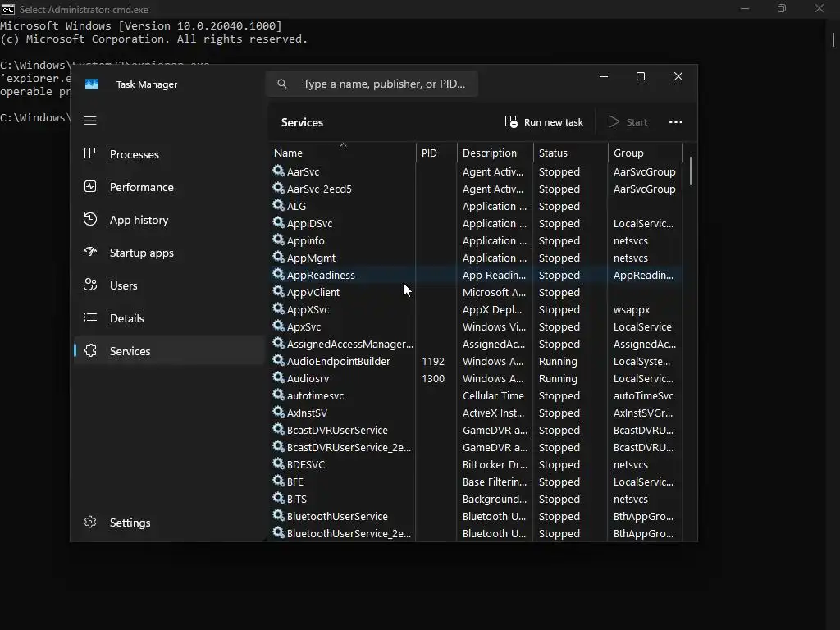Click the Startup apps icon
Screen dimensions: 840x630
pos(90,253)
